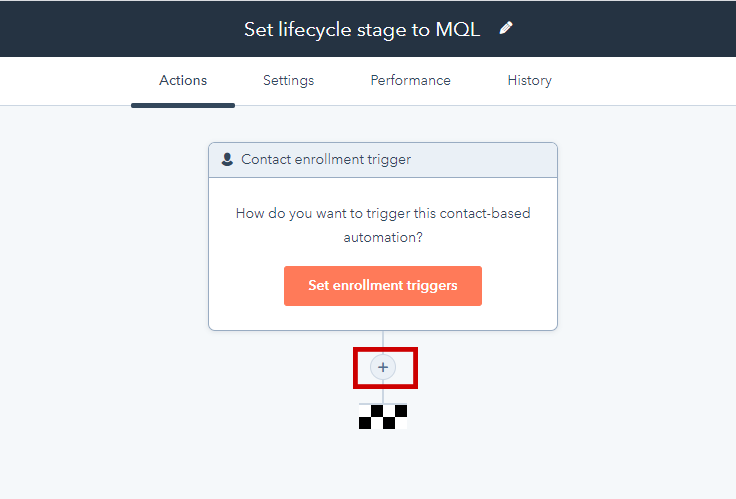Switch to the Performance tab
This screenshot has height=499, width=736.
click(410, 80)
